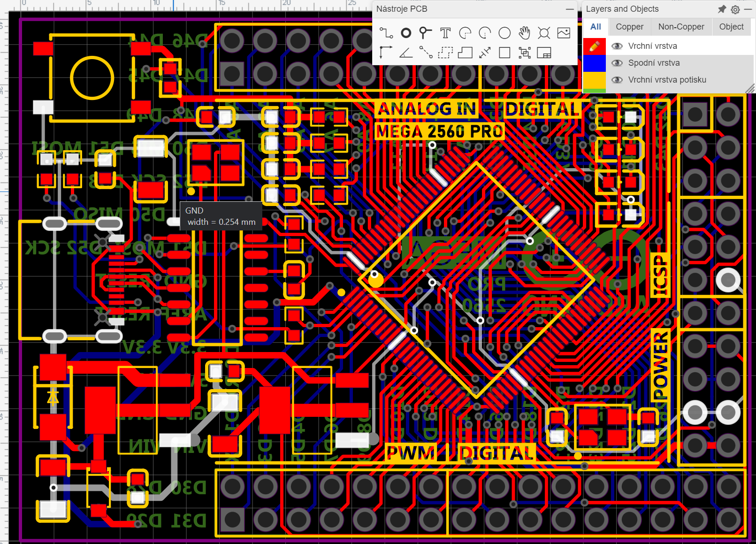
Task: Pin the Layers and Objects panel
Action: point(722,9)
